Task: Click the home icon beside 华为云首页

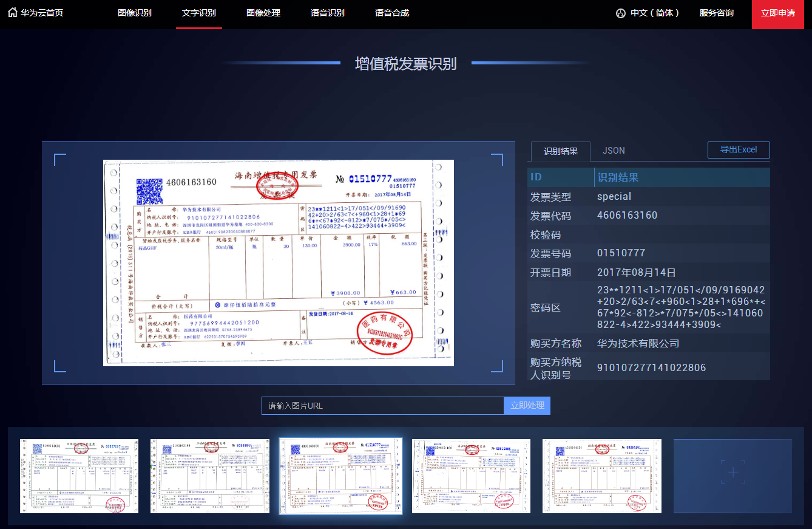Action: pos(12,13)
